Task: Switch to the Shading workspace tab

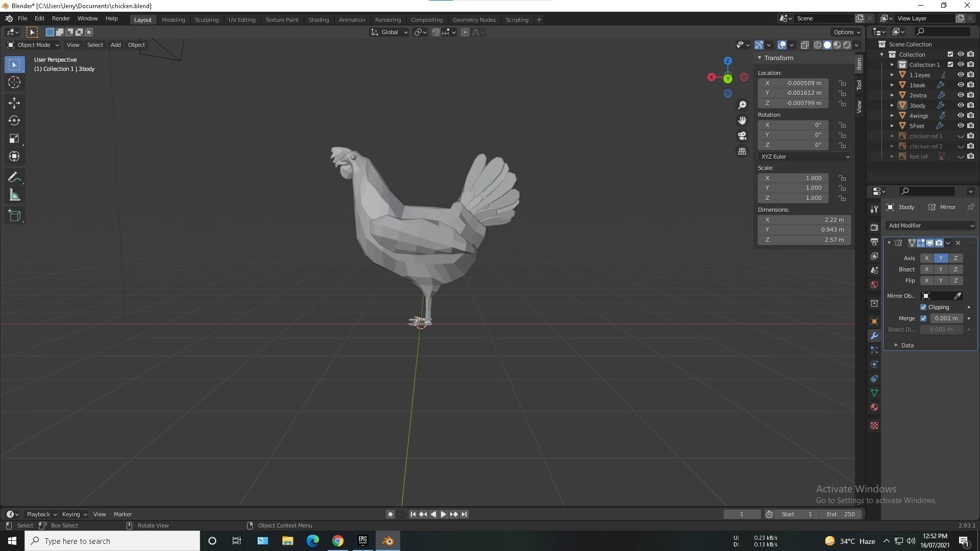Action: click(x=318, y=19)
